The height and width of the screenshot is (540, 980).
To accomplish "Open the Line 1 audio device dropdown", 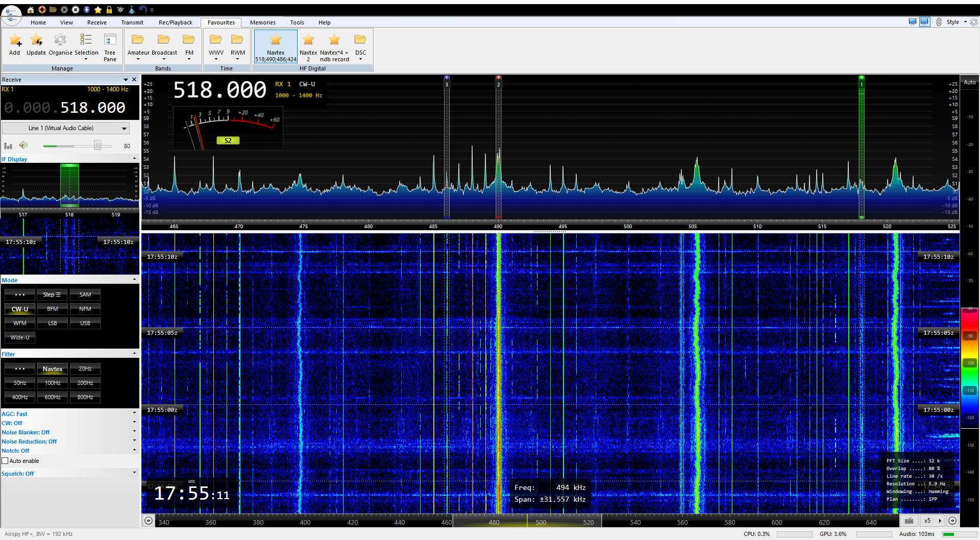I will coord(66,128).
